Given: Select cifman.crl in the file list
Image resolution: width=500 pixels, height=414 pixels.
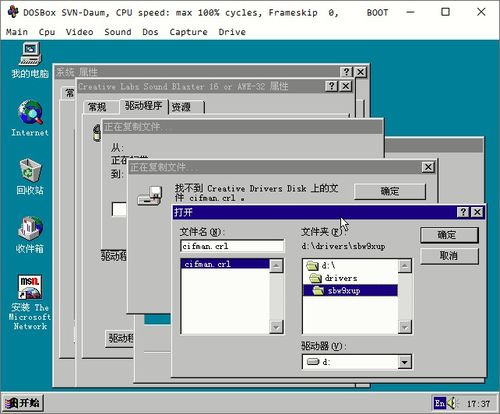Looking at the screenshot, I should point(225,264).
